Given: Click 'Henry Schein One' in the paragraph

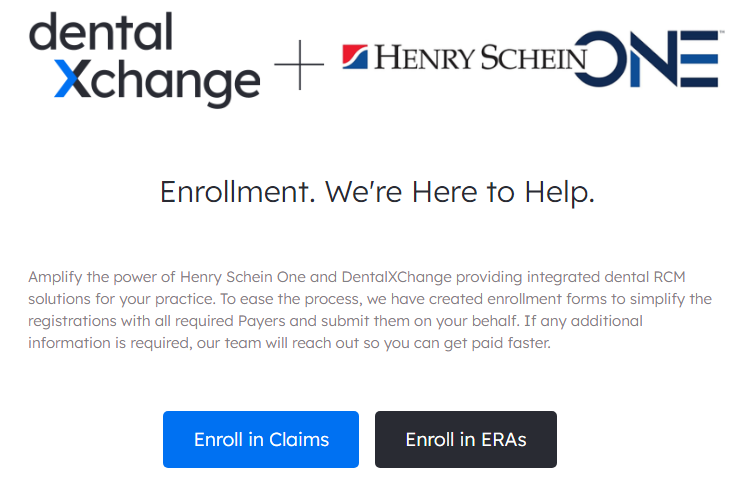Looking at the screenshot, I should tap(243, 277).
